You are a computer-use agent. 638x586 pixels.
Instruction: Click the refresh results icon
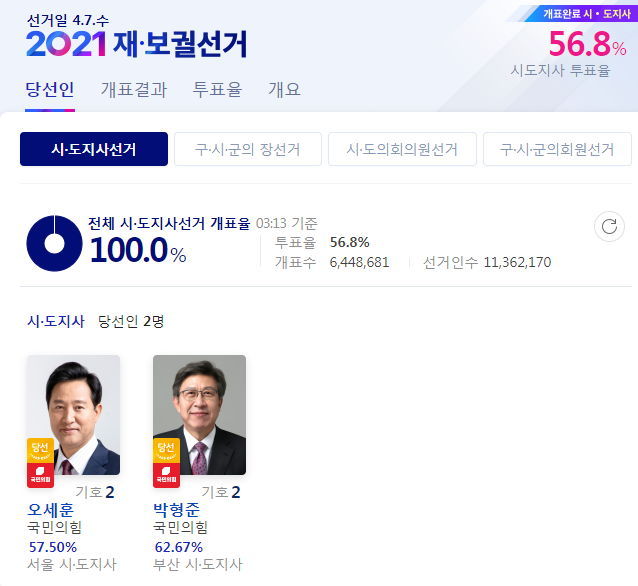tap(609, 226)
